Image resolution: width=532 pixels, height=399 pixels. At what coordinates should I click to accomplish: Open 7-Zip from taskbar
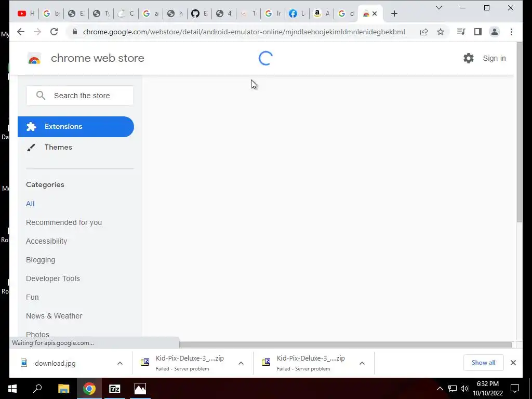(115, 389)
